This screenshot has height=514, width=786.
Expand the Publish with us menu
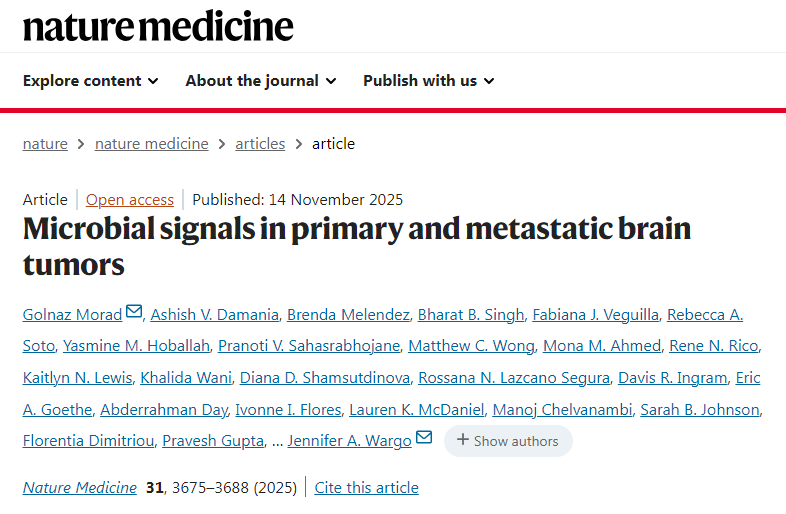pyautogui.click(x=428, y=80)
